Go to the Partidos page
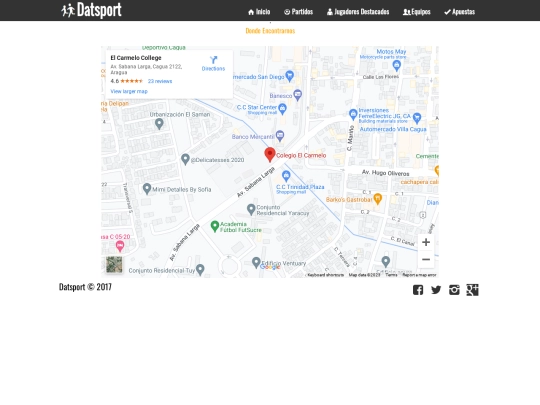This screenshot has height=405, width=540. coord(298,12)
